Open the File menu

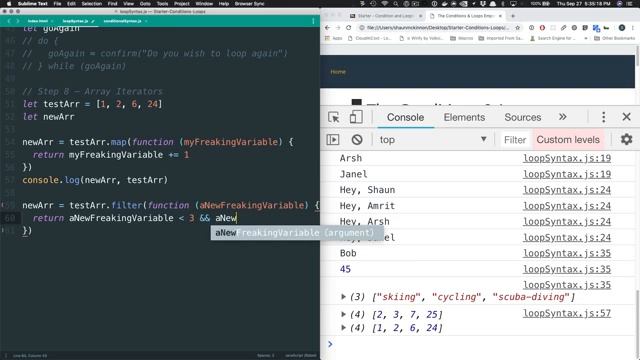pos(57,4)
